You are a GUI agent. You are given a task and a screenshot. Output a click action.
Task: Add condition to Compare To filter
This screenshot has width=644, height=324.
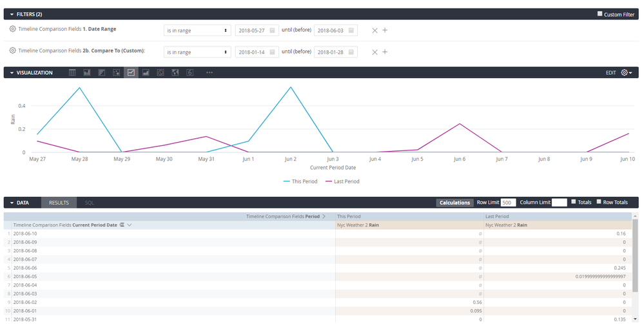(385, 52)
